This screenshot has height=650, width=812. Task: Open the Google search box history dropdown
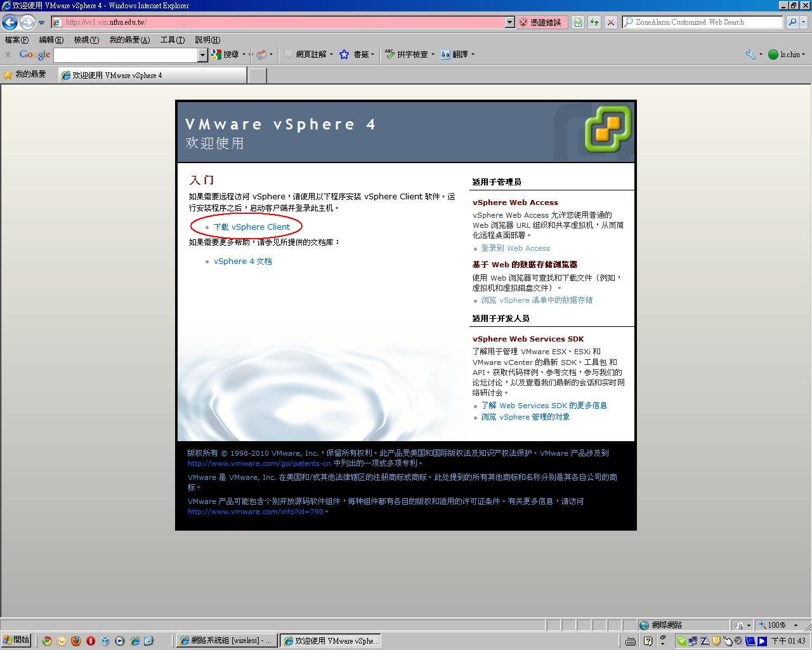[202, 55]
